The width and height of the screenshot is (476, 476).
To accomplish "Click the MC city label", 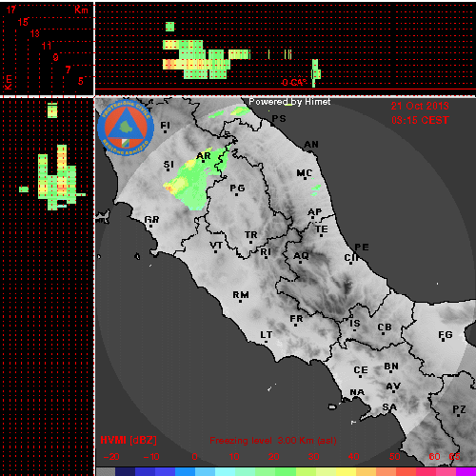I will pos(305,173).
